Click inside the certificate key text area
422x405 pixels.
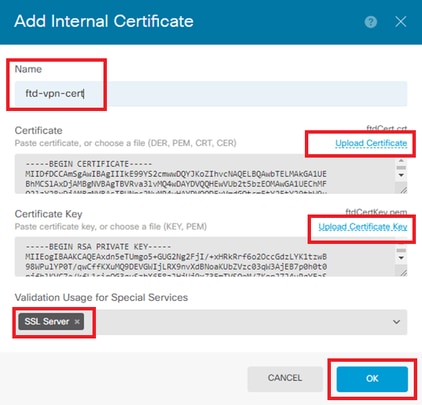[x=205, y=257]
